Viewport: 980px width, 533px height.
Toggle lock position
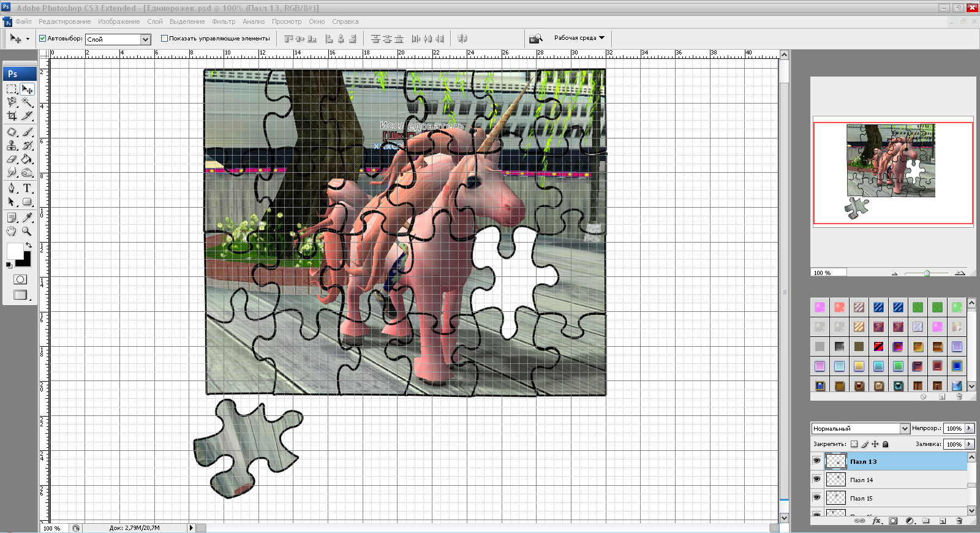pyautogui.click(x=875, y=444)
